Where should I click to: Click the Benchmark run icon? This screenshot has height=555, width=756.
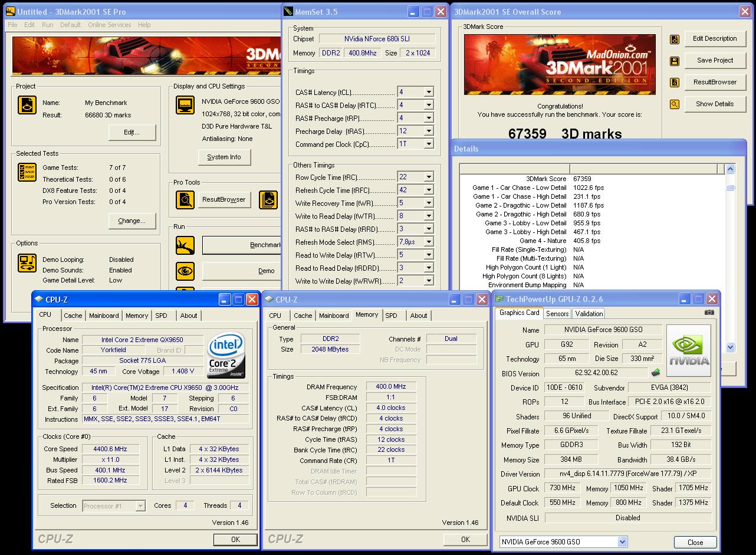tap(185, 245)
